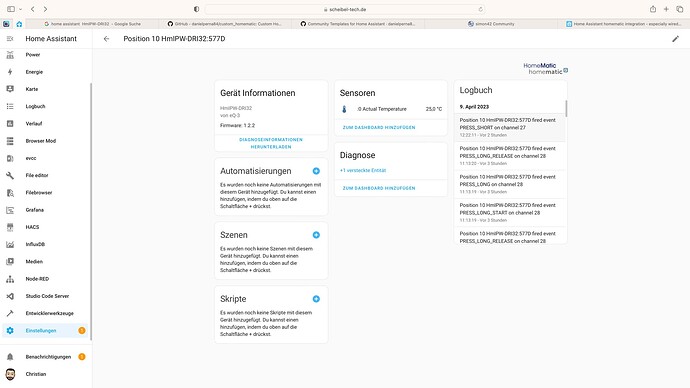Open the Medien media icon

tap(10, 261)
